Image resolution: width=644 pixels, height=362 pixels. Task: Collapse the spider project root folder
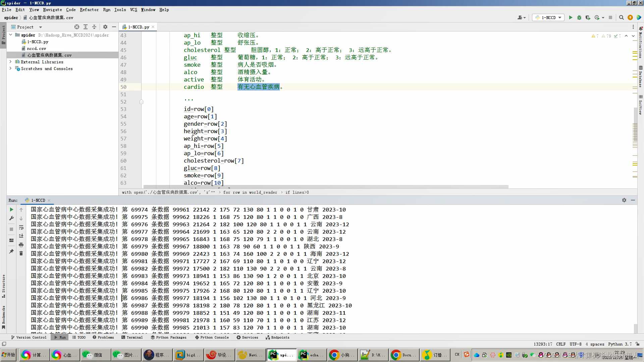pyautogui.click(x=10, y=35)
